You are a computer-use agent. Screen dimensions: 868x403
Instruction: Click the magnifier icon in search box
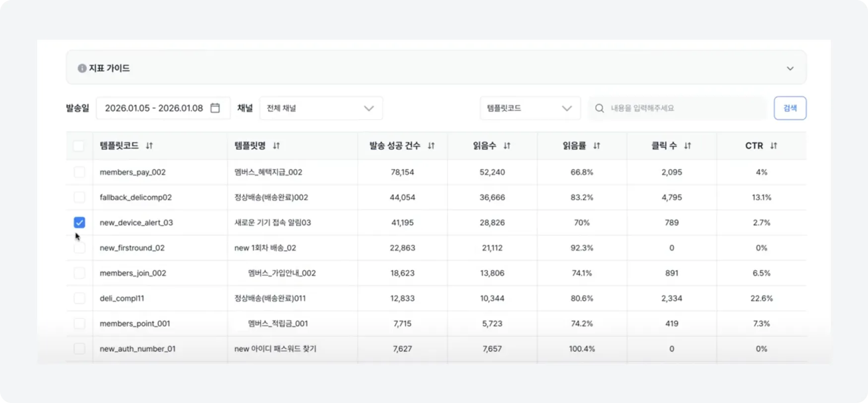tap(599, 108)
